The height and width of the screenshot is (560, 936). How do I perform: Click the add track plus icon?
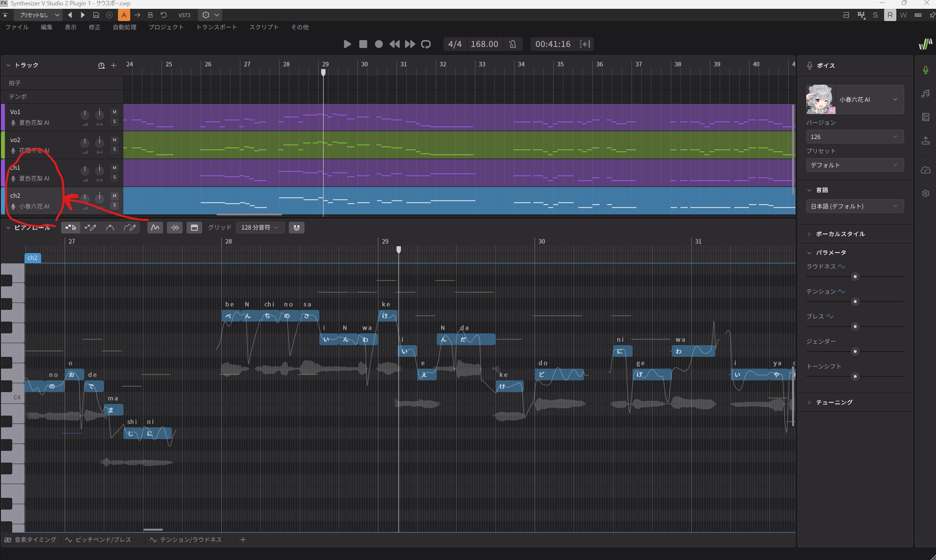click(x=114, y=66)
